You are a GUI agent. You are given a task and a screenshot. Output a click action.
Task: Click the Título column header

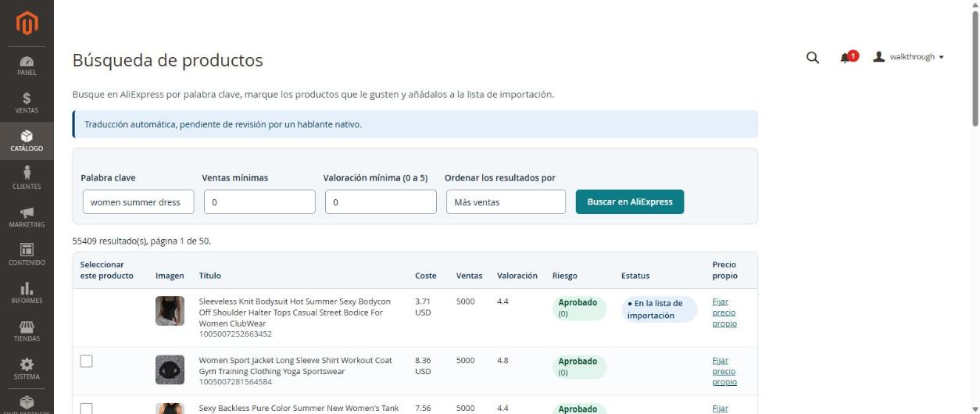(x=209, y=276)
